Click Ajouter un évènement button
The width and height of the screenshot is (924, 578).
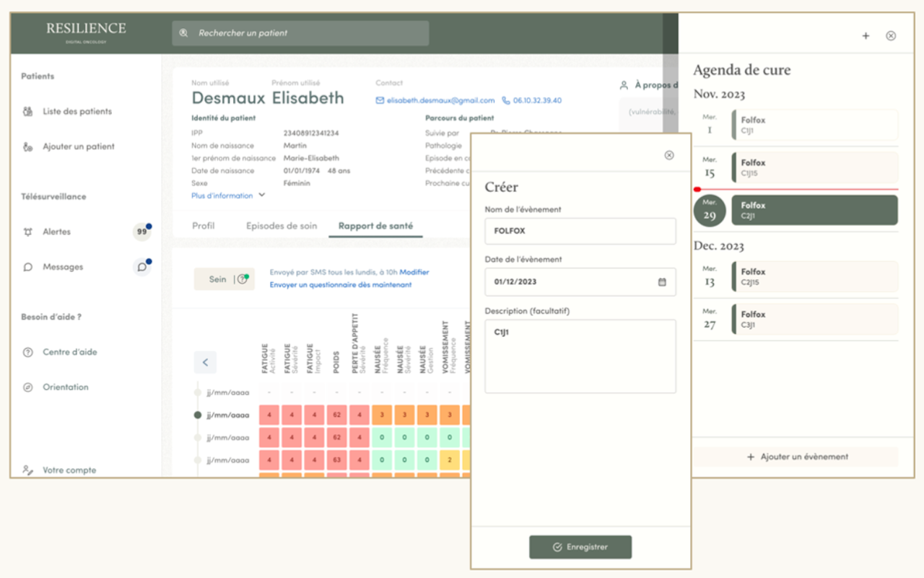[x=796, y=457]
